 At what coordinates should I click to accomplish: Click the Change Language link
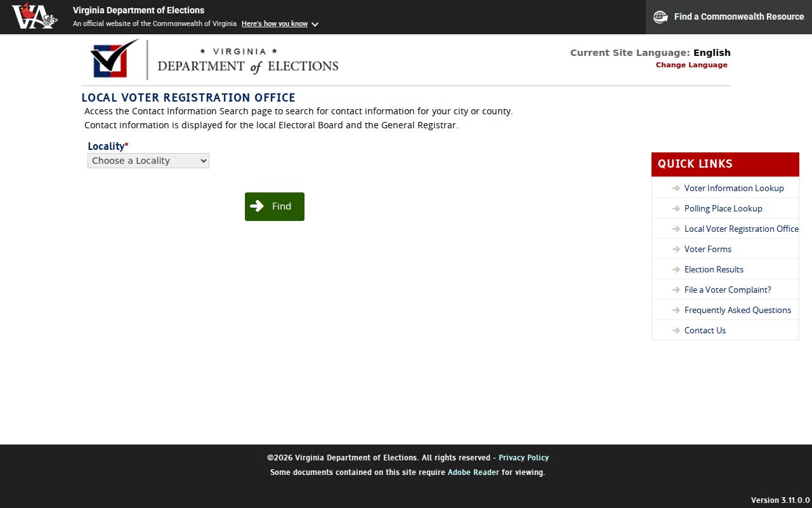[691, 65]
